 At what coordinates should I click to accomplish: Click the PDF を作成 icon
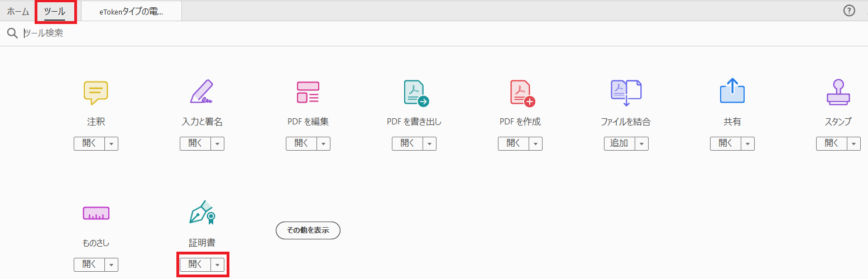(521, 93)
